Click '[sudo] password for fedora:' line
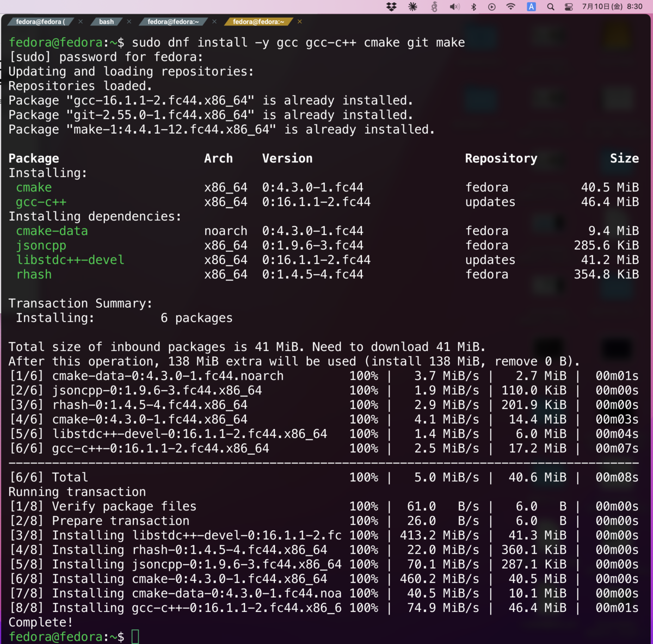653x644 pixels. click(106, 57)
